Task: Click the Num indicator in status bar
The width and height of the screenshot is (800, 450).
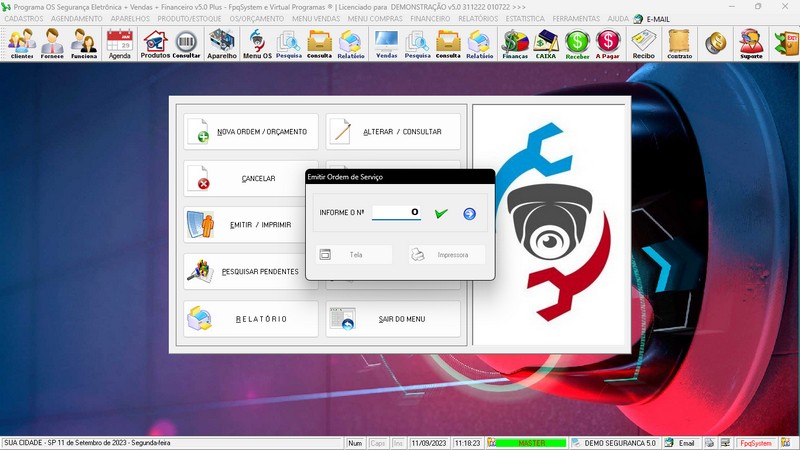Action: [x=355, y=443]
